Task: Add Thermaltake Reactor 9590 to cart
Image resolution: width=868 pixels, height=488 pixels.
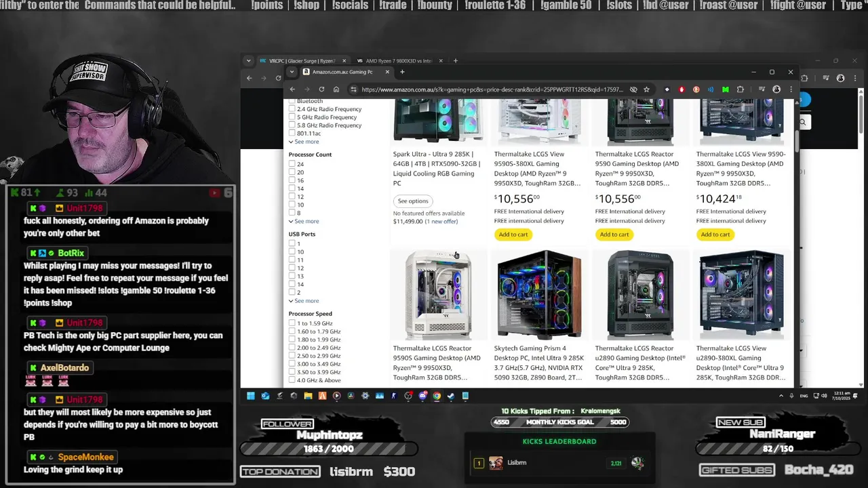Action: click(x=614, y=235)
